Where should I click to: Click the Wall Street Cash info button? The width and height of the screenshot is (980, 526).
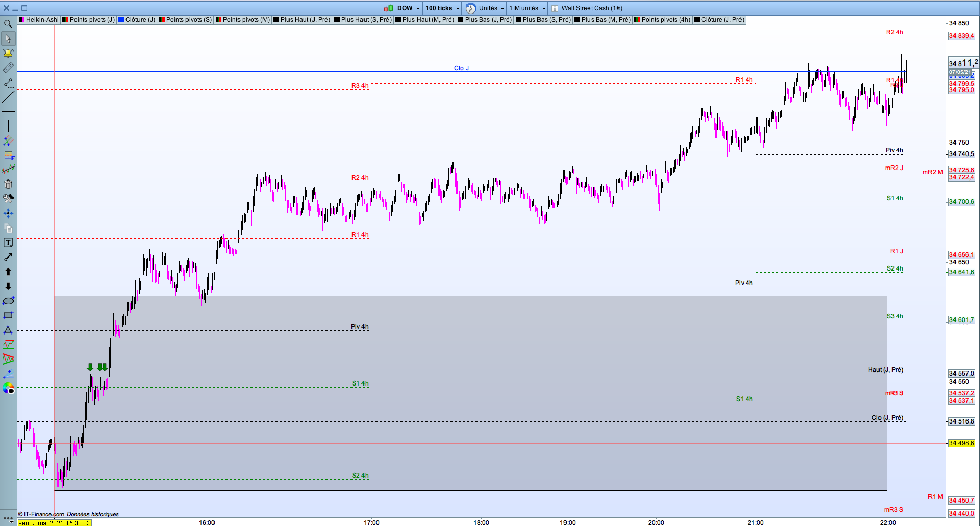tap(555, 8)
